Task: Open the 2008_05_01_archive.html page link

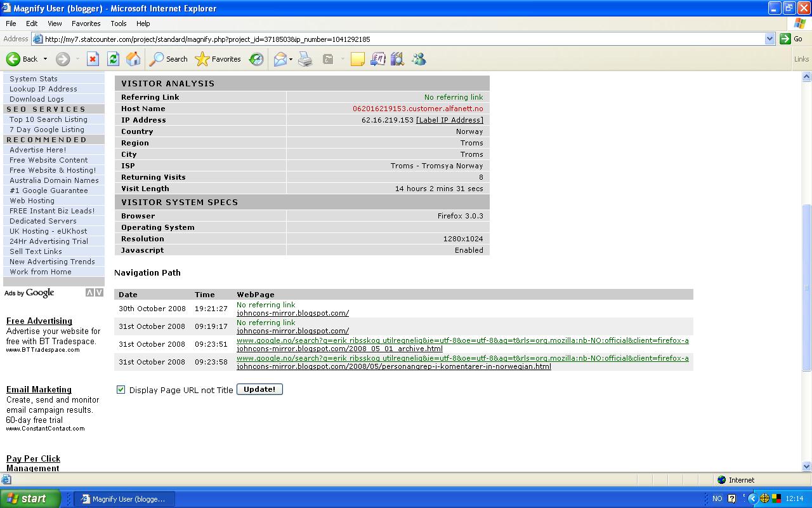Action: click(339, 349)
